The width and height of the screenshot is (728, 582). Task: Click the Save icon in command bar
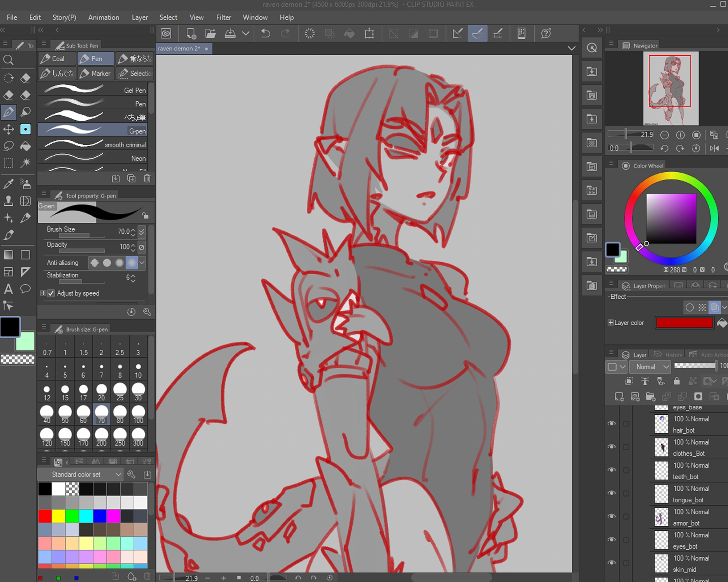point(230,34)
